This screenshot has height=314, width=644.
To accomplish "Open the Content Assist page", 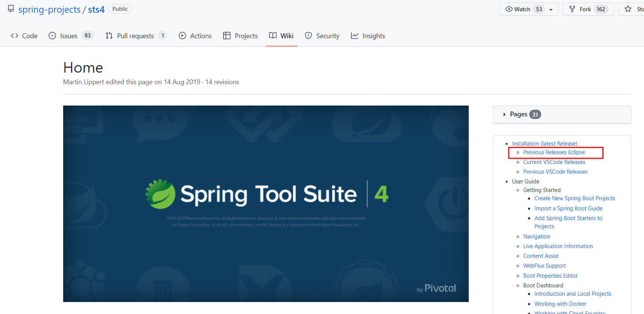I will point(541,256).
